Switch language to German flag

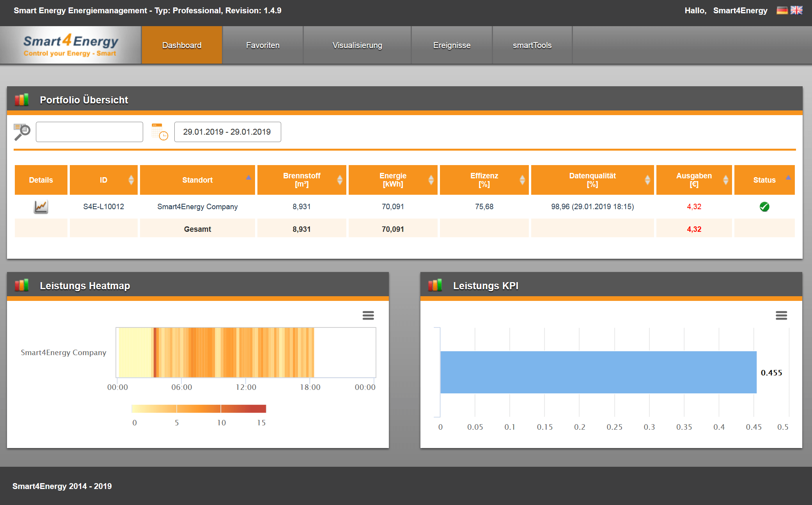coord(782,11)
